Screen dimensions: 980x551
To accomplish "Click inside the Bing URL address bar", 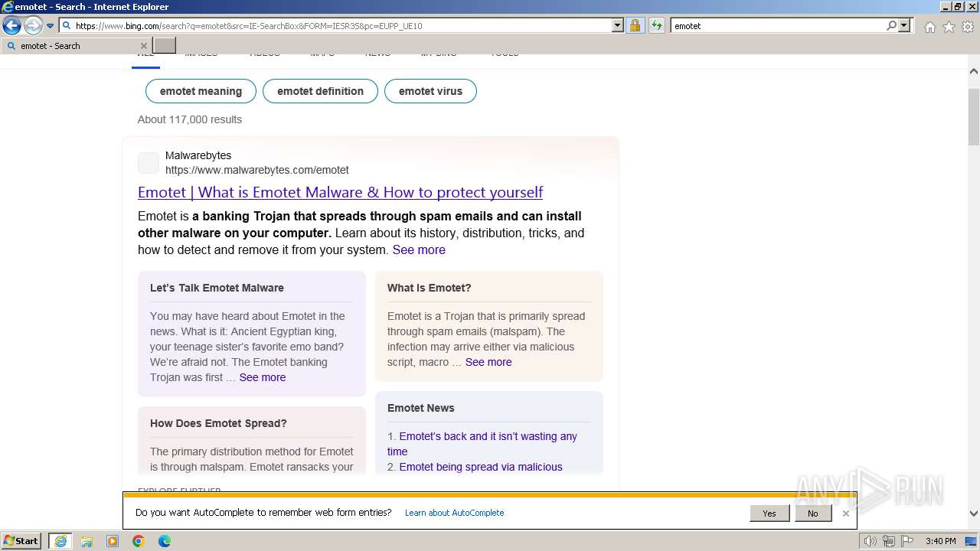I will (335, 26).
